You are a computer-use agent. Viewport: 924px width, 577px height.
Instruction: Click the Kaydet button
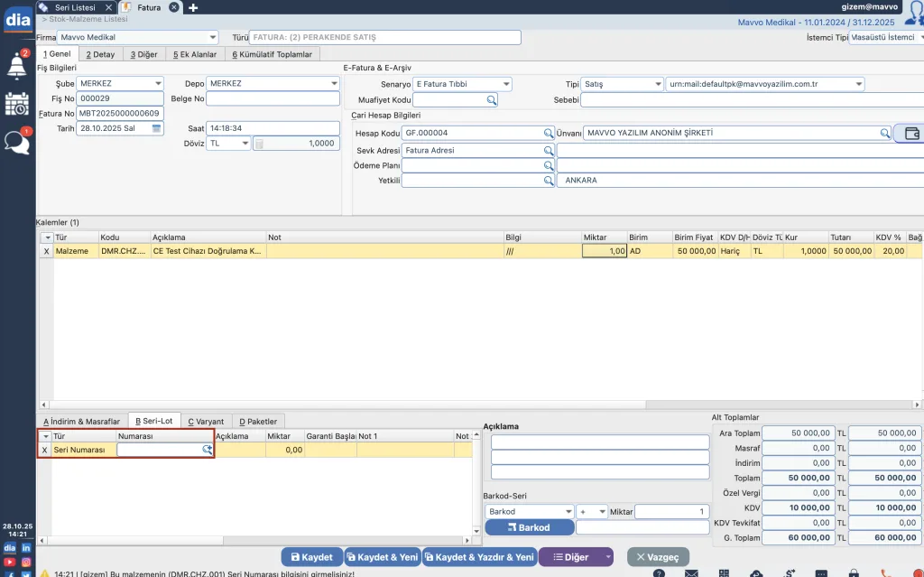coord(311,557)
